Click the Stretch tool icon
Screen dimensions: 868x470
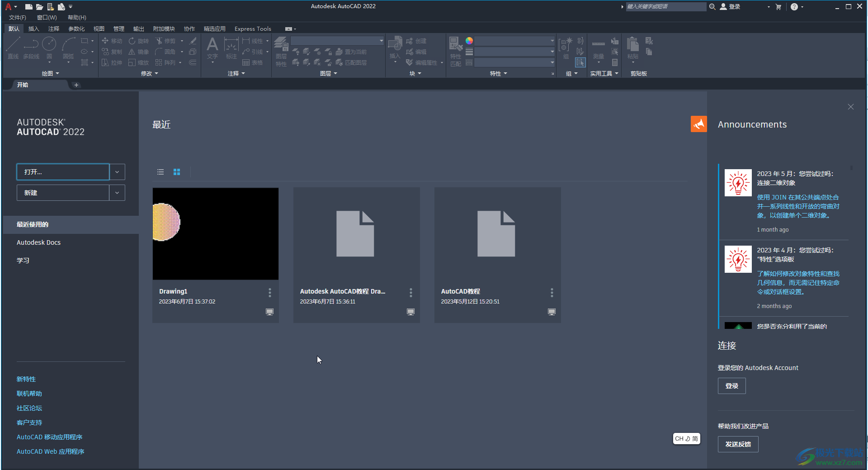(105, 62)
